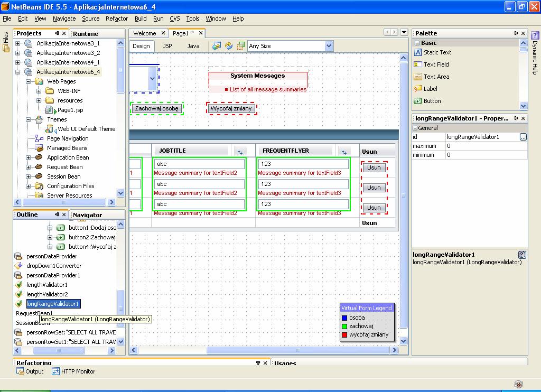Switch to the Runtime tab
Viewport: 541px width, 392px height.
pos(86,33)
